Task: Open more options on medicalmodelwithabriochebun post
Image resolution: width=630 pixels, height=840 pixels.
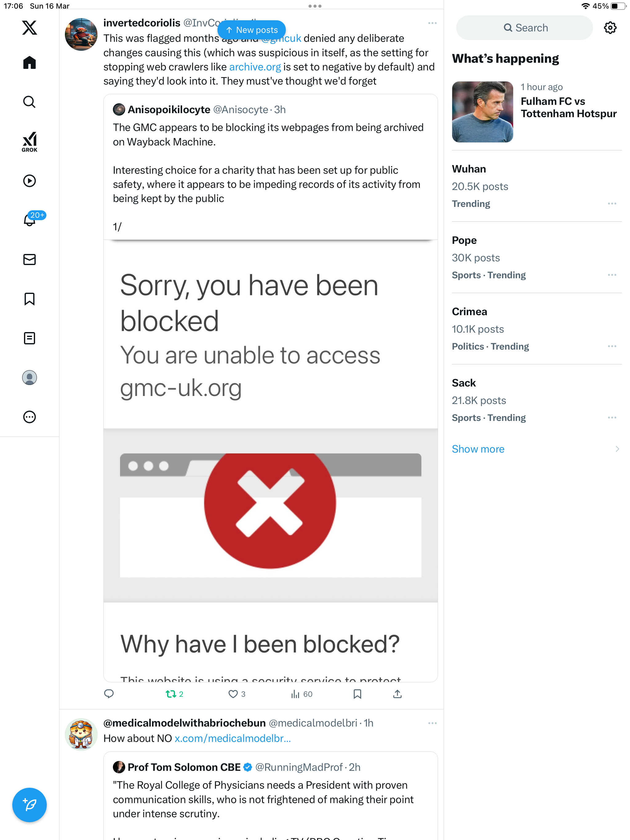Action: (432, 723)
